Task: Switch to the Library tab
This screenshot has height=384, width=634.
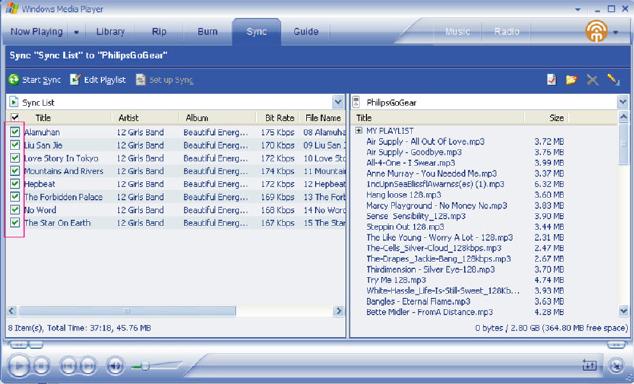Action: pos(110,32)
